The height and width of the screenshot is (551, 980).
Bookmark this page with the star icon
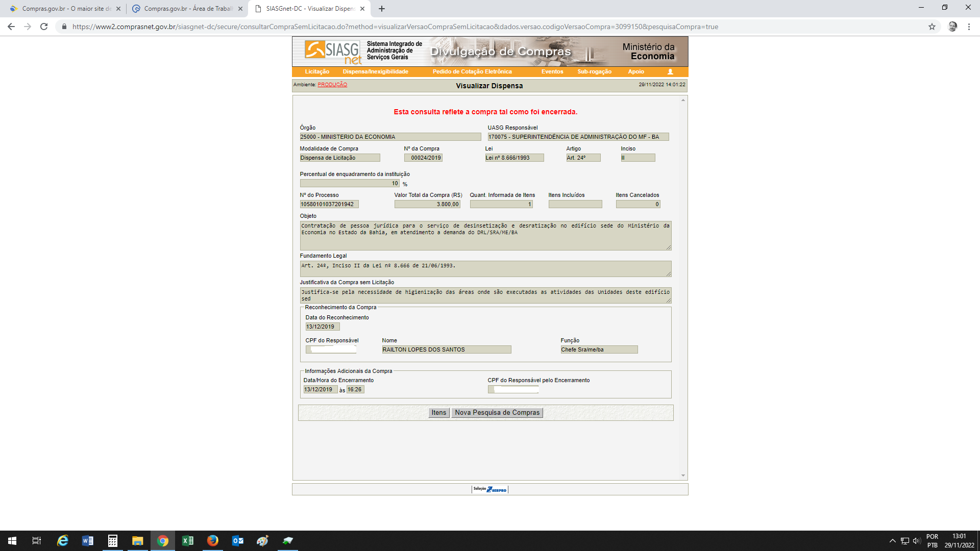(932, 27)
